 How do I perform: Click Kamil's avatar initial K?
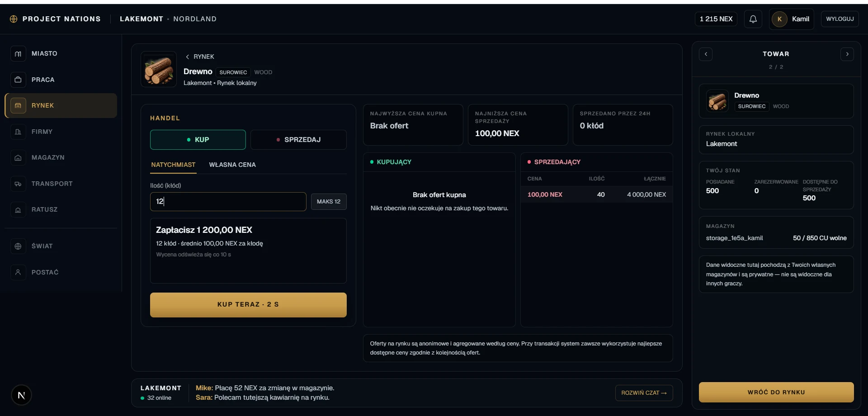[x=779, y=19]
